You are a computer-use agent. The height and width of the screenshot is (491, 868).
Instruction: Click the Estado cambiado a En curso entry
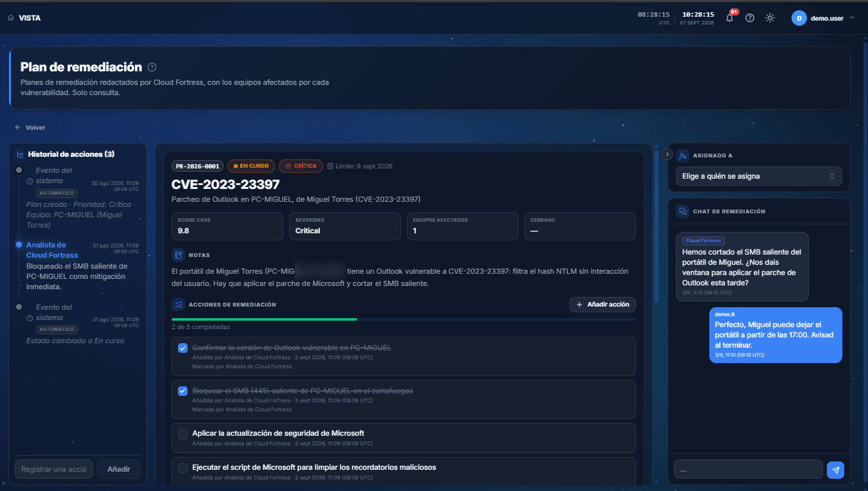(x=75, y=341)
